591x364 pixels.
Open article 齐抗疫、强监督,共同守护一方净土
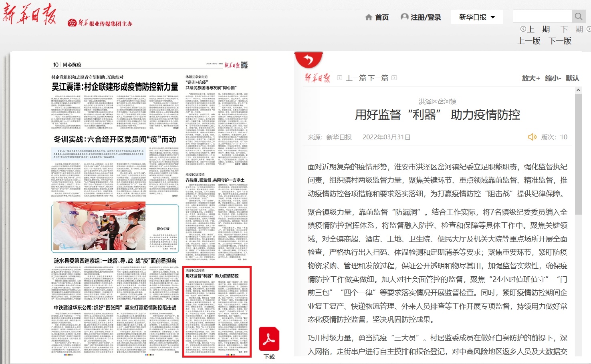coord(215,180)
